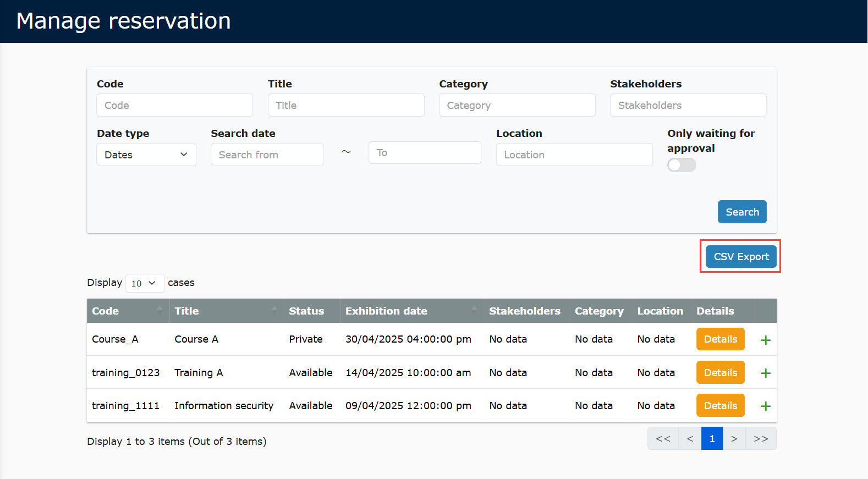Screen dimensions: 868x479
Task: Open Details for Course A
Action: 720,339
